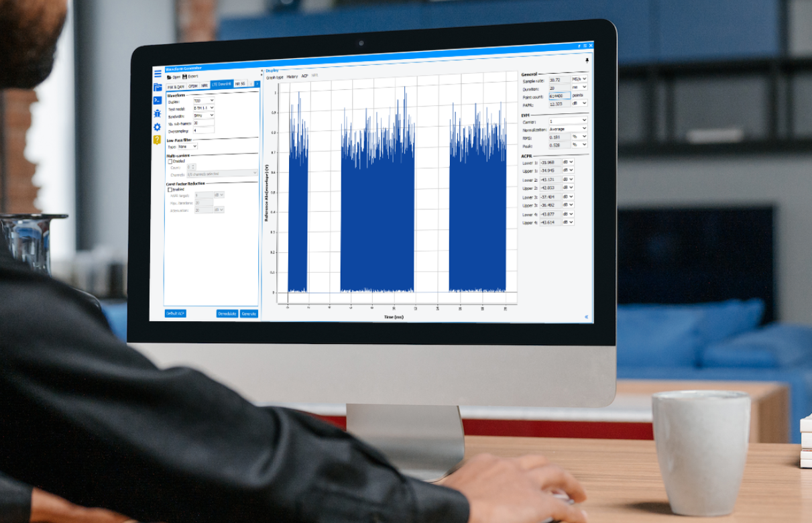The height and width of the screenshot is (523, 812).
Task: Enable the Multi-carriers checkbox
Action: [x=170, y=162]
